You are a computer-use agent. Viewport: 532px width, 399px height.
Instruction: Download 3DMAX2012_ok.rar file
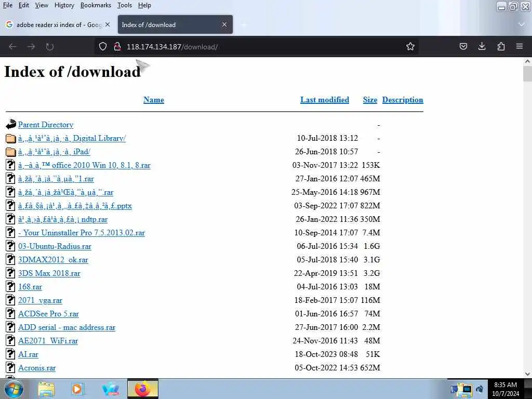(x=54, y=260)
